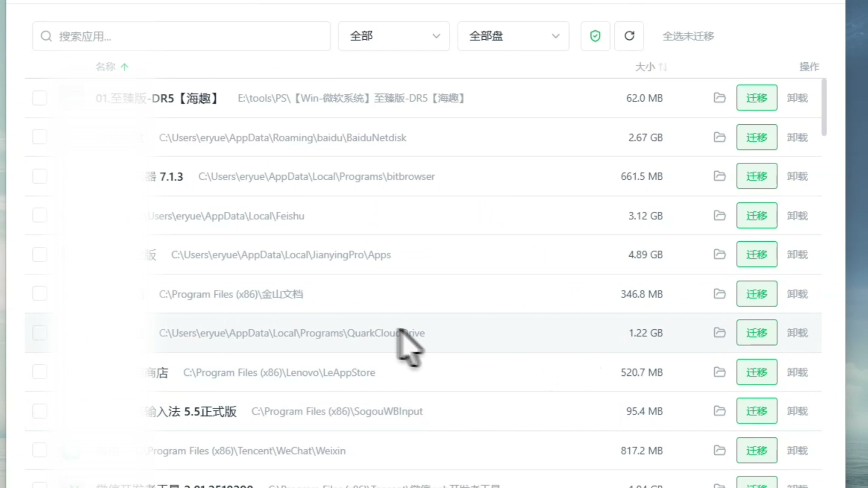The height and width of the screenshot is (488, 868).
Task: Check the box for the WeChat Weixin row
Action: (x=40, y=450)
